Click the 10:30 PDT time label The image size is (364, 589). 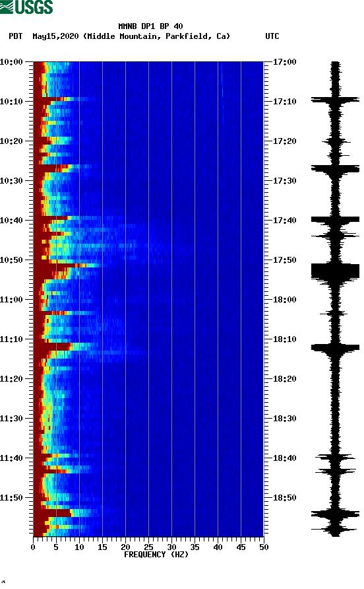tap(12, 181)
